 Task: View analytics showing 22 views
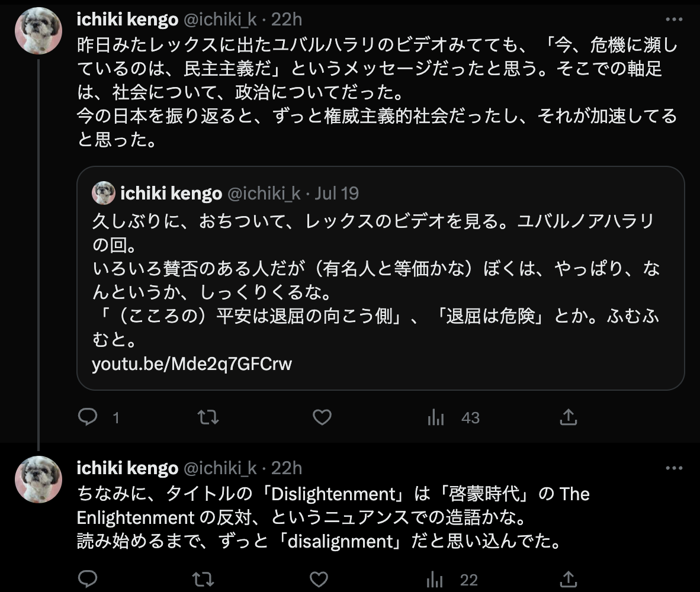click(x=452, y=580)
